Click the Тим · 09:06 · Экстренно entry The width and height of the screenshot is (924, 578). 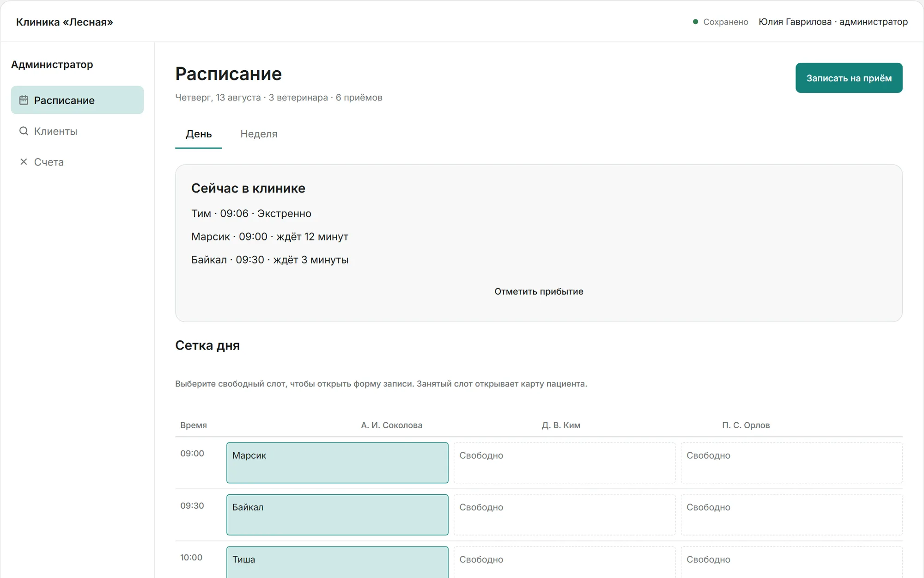(x=251, y=214)
